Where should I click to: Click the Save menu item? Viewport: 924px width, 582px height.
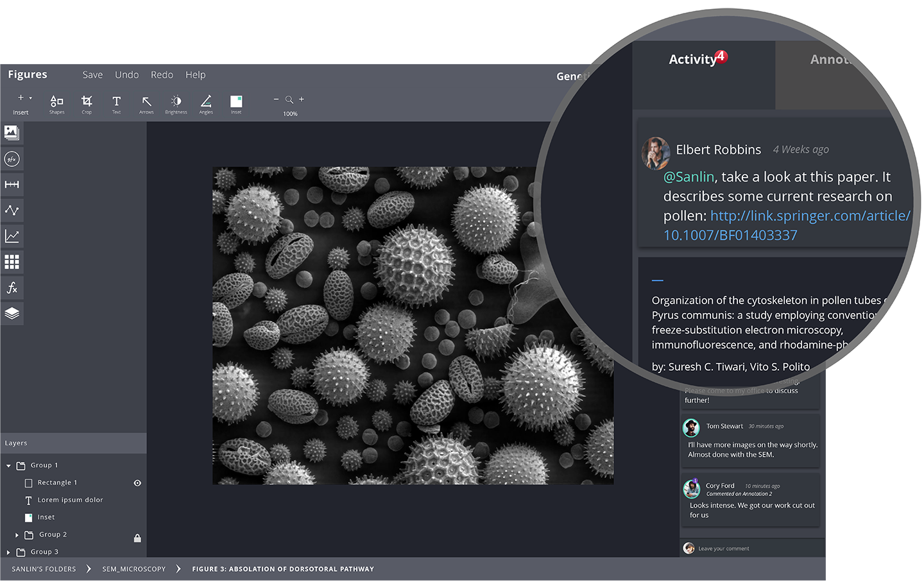92,75
